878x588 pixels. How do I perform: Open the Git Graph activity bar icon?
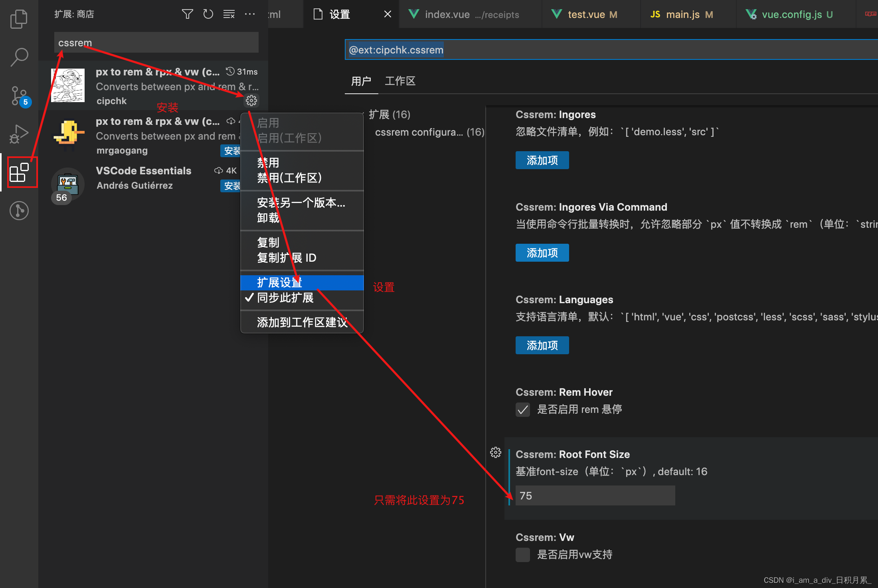(x=19, y=210)
